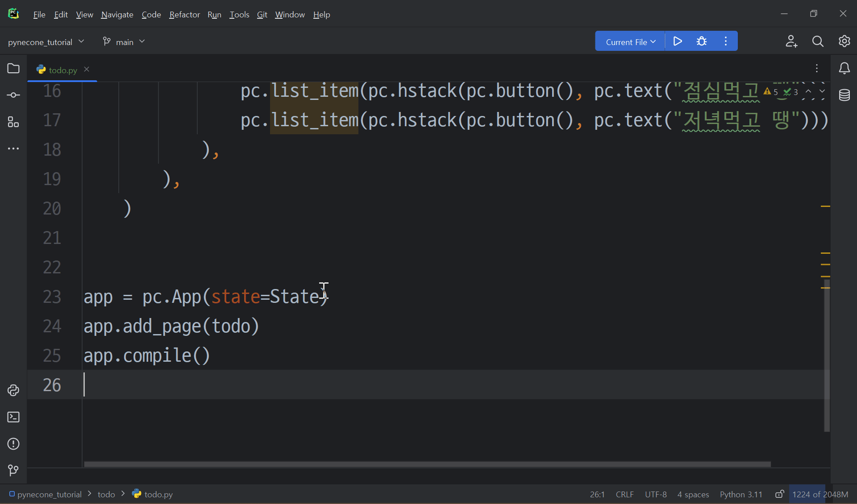Click the Python 3.11 interpreter widget

(741, 494)
